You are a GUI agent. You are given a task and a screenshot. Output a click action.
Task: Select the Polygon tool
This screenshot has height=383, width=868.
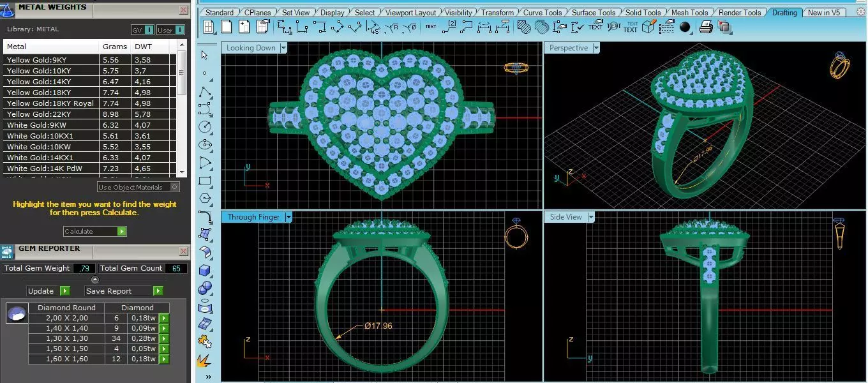pyautogui.click(x=205, y=199)
